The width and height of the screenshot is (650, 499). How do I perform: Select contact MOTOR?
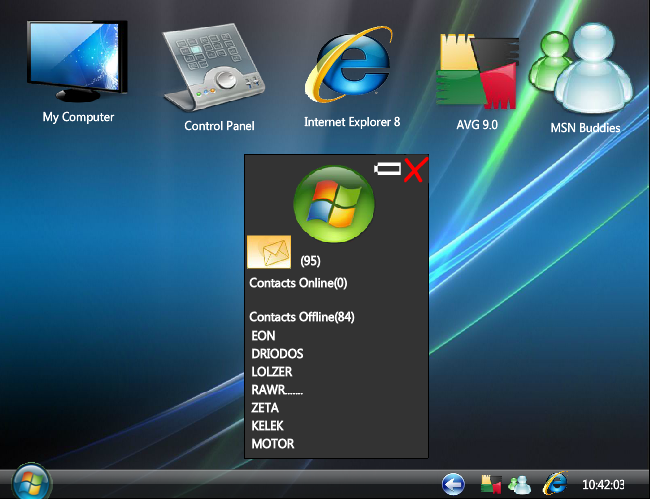[x=273, y=444]
